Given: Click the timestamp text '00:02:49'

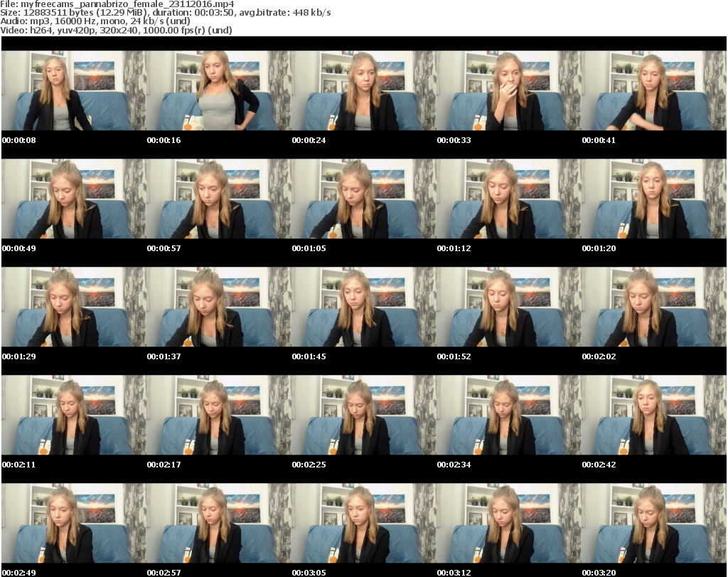Looking at the screenshot, I should click(x=19, y=573).
